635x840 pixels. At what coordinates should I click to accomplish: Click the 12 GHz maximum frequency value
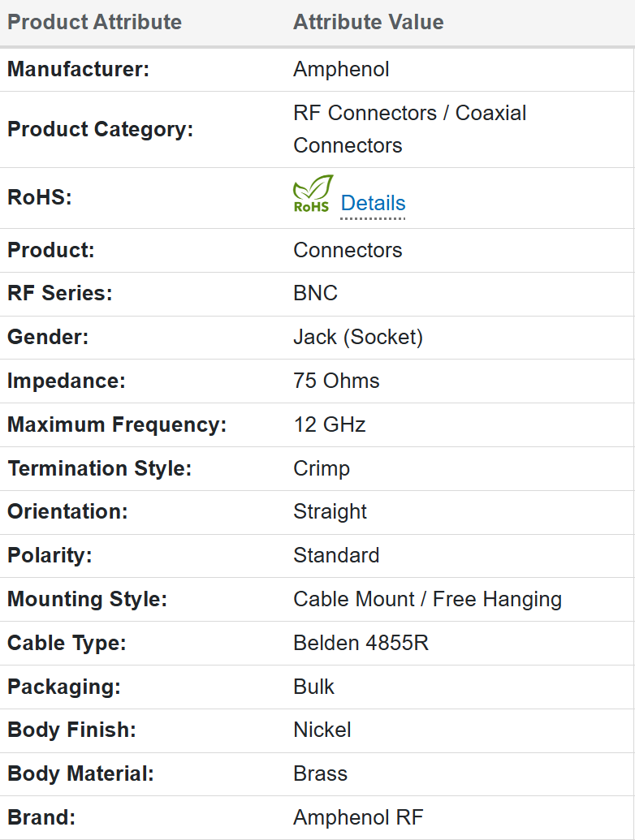coord(329,425)
